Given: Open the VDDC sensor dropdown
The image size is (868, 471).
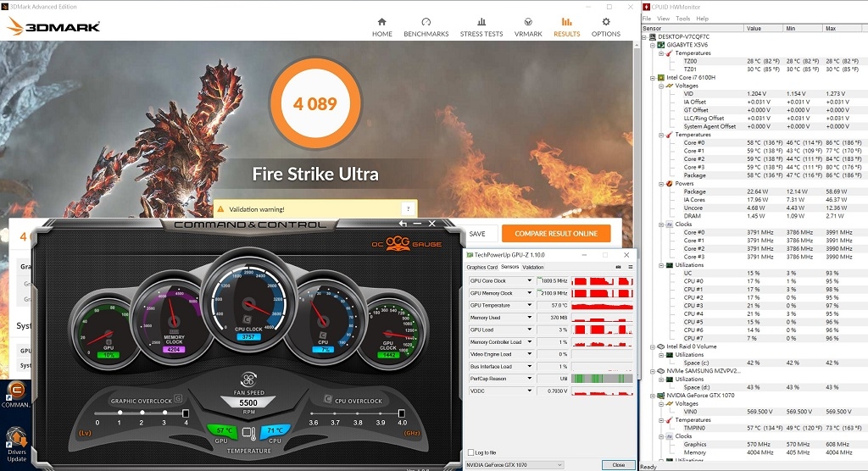Looking at the screenshot, I should [529, 391].
